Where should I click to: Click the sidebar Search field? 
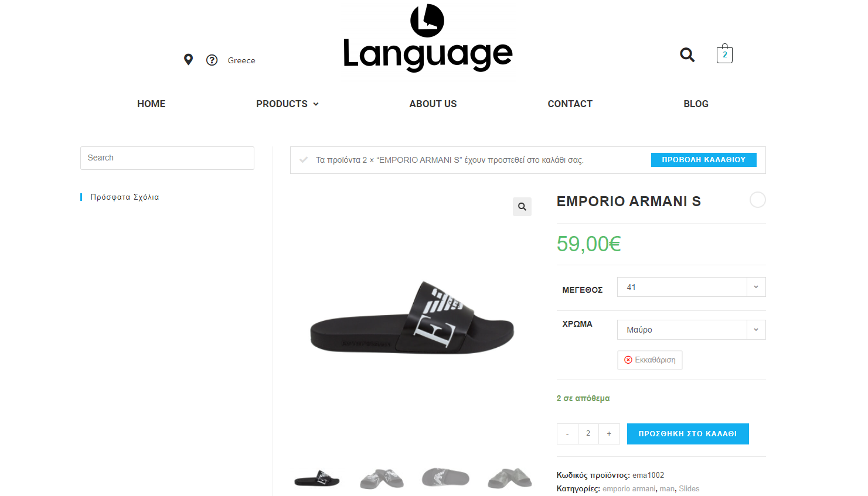167,158
